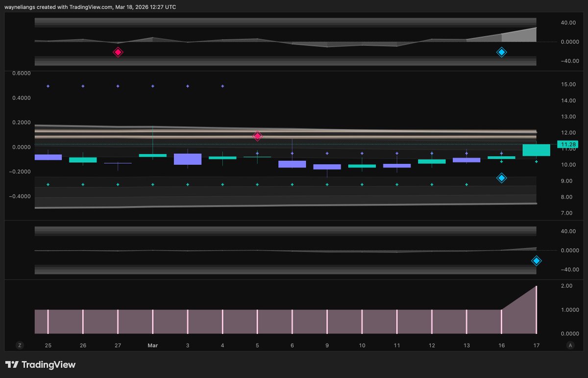Click the 12.00 price scale label
This screenshot has width=588, height=378.
pyautogui.click(x=568, y=133)
